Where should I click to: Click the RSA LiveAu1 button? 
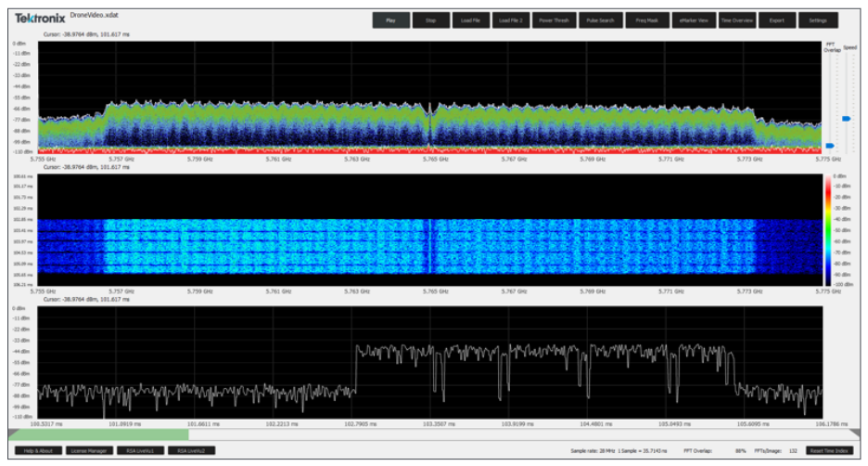coord(140,451)
